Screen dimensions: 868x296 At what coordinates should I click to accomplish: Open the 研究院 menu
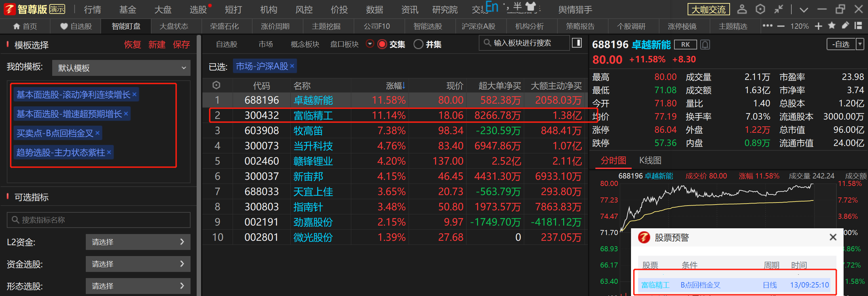click(x=445, y=9)
